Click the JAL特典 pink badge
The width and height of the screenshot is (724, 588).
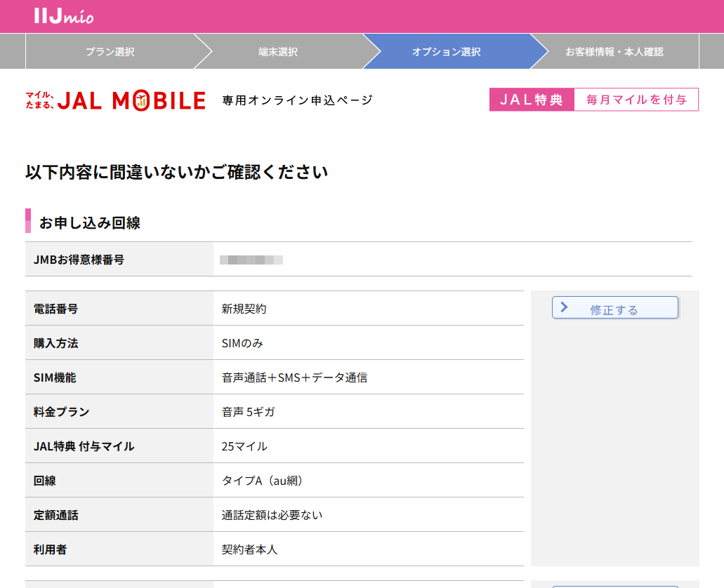[x=532, y=99]
